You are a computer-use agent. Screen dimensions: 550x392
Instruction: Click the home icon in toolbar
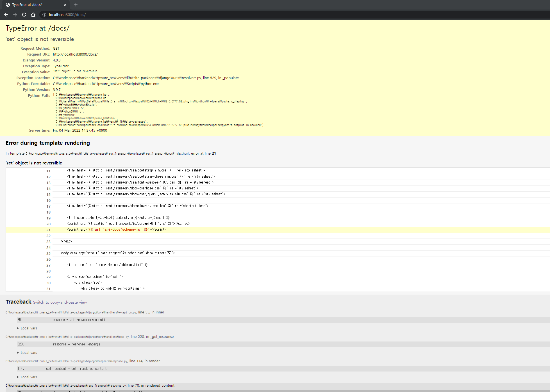(33, 15)
